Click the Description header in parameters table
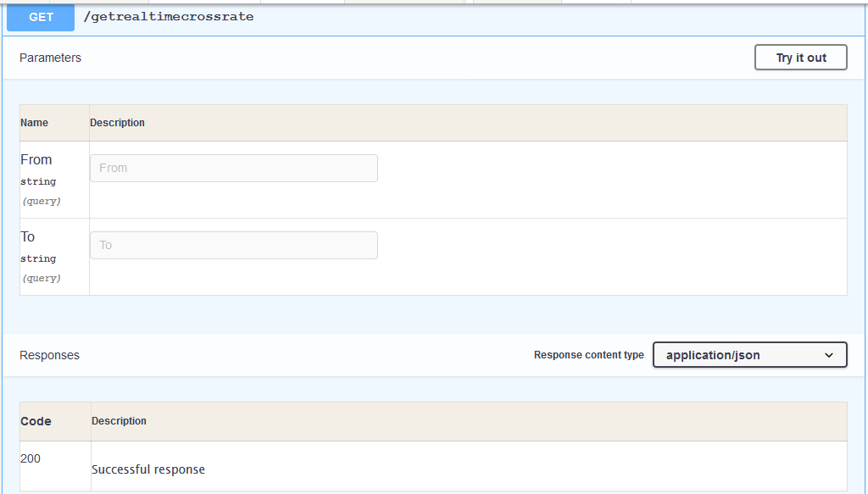Screen dimensions: 868x494 (x=117, y=123)
